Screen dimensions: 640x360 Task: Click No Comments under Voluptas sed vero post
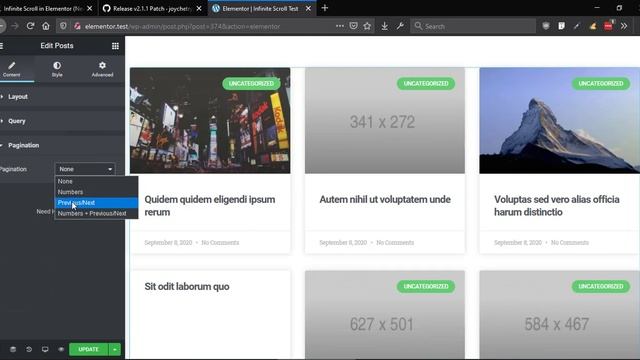(570, 242)
